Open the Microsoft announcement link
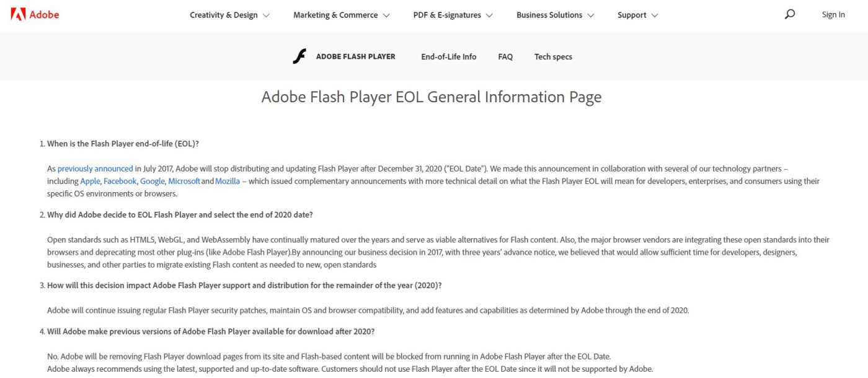The width and height of the screenshot is (868, 378). (184, 181)
